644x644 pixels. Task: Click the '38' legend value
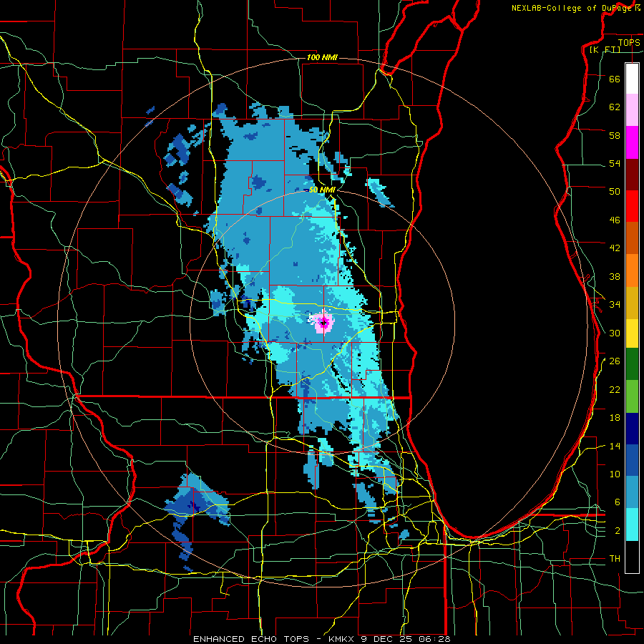pos(615,276)
